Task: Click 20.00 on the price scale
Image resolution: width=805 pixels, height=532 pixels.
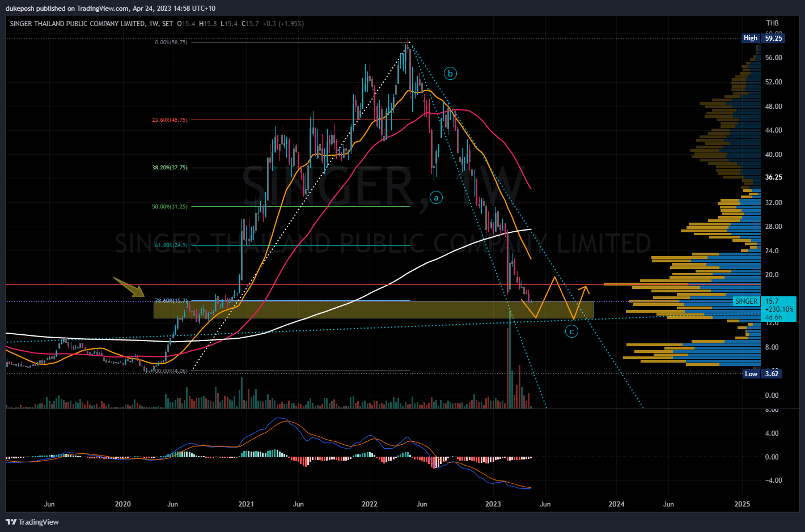Action: (x=773, y=275)
